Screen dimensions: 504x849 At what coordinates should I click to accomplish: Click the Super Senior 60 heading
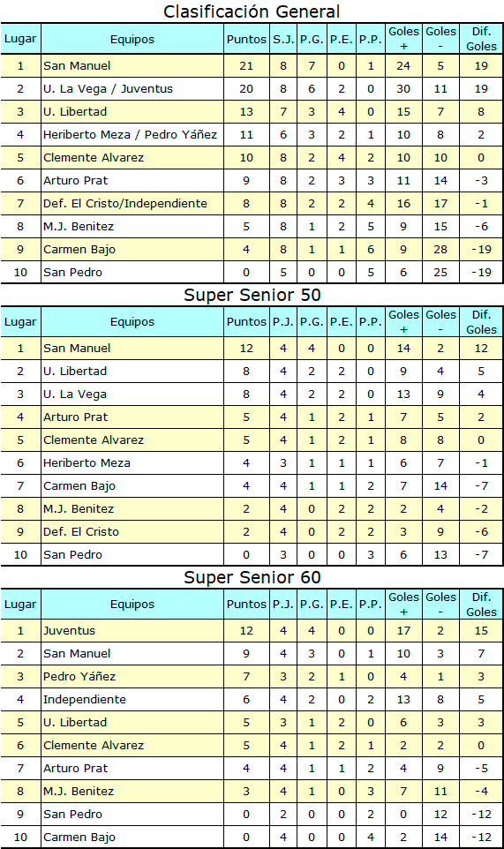click(252, 577)
